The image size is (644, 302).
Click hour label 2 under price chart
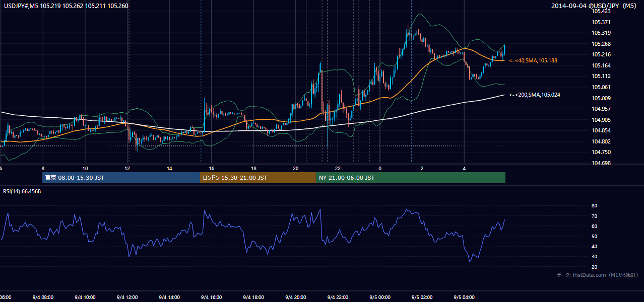point(422,168)
